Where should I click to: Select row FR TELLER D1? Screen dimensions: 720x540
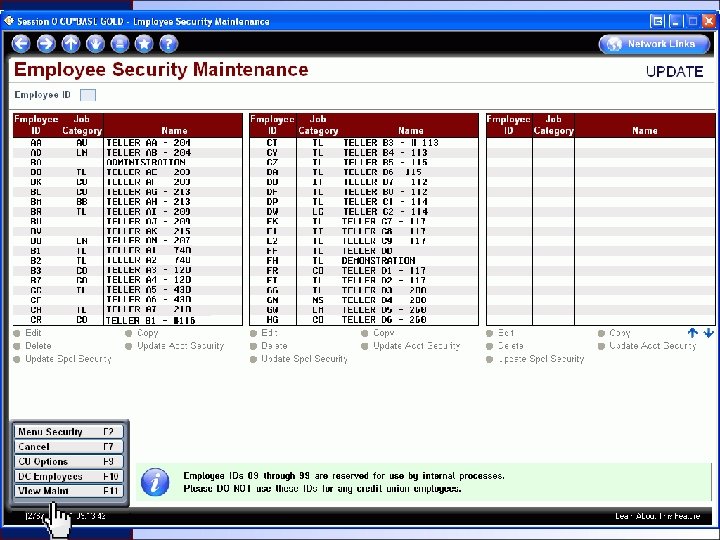[x=364, y=270]
